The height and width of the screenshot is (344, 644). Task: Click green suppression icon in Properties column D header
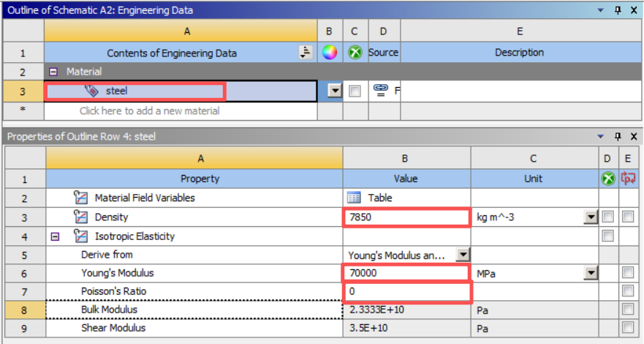(608, 179)
